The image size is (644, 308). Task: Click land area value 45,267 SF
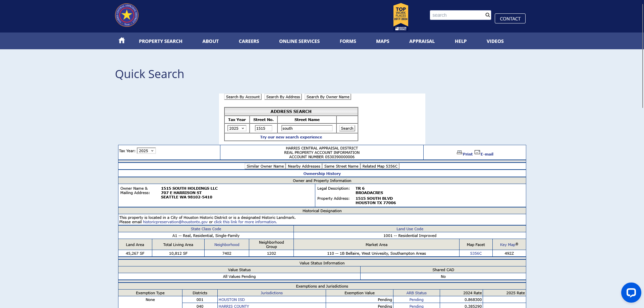[x=135, y=253]
